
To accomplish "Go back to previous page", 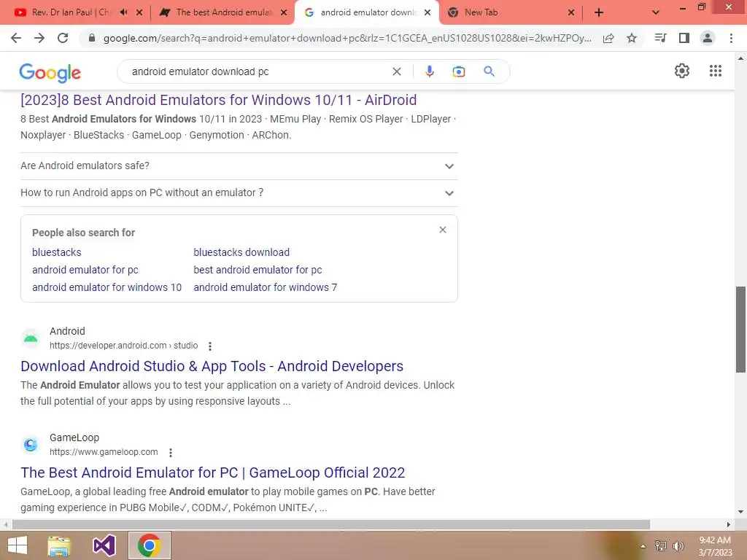I will pos(16,38).
